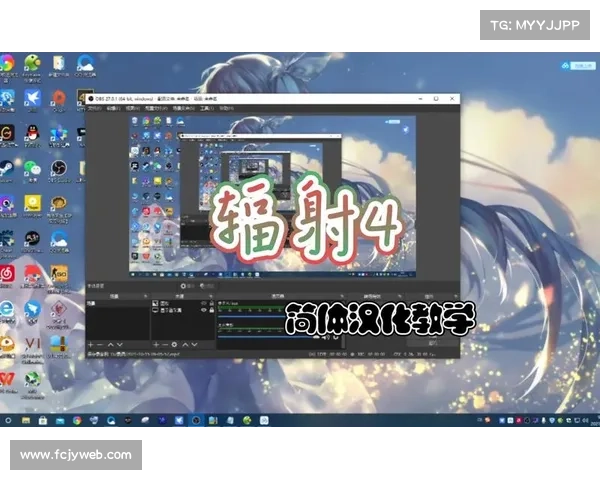Image resolution: width=600 pixels, height=480 pixels.
Task: Pop out the 场景 Scenes dock
Action: coord(145,296)
